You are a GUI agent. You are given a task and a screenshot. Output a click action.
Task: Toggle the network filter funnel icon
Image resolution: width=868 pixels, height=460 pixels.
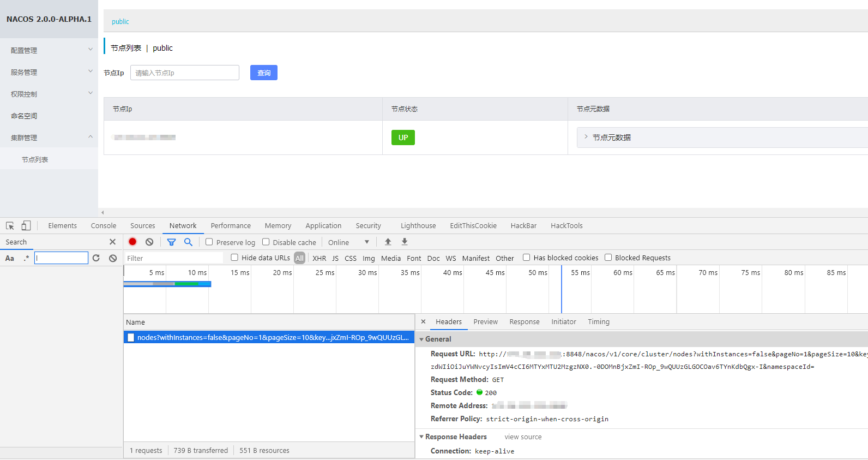171,242
